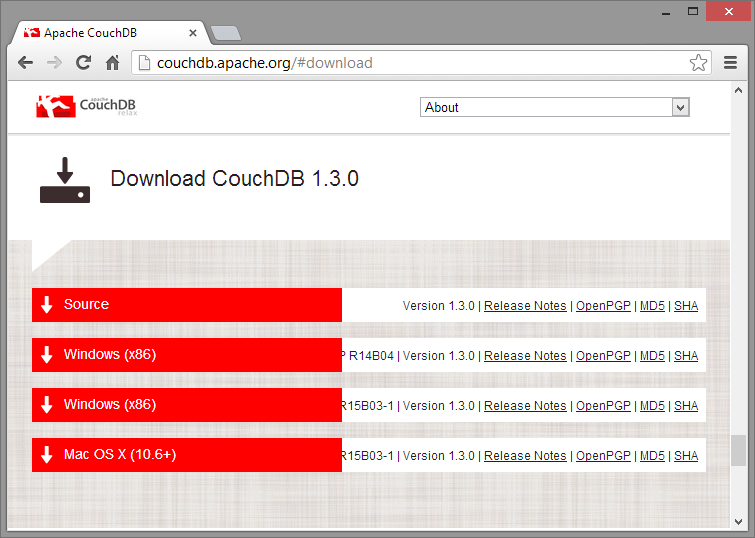755x538 pixels.
Task: Open OpenPGP link in Source row
Action: point(603,306)
